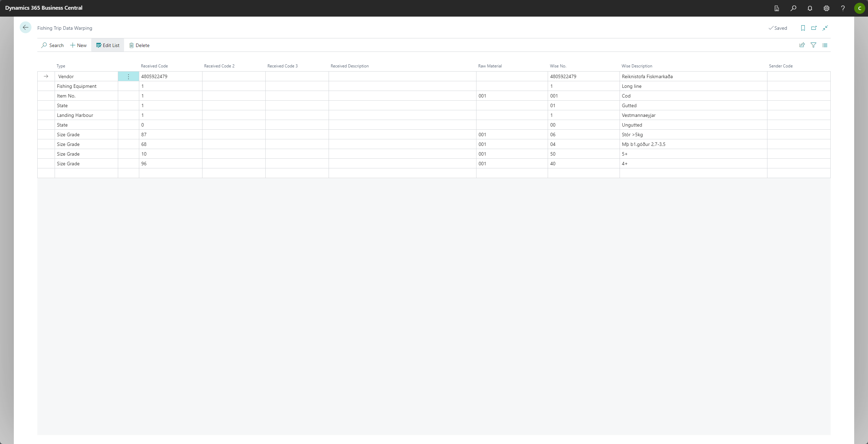
Task: Open the help question mark icon
Action: [x=843, y=8]
